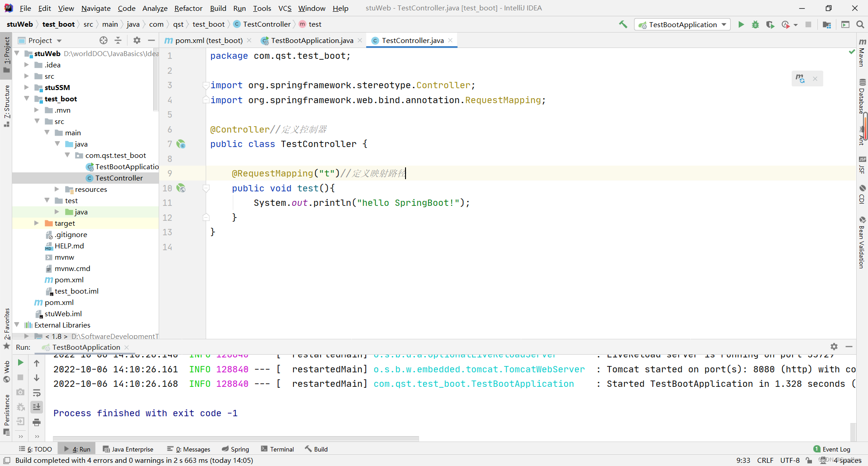Toggle tool window bars icon in status bar
The image size is (868, 466).
(x=7, y=461)
